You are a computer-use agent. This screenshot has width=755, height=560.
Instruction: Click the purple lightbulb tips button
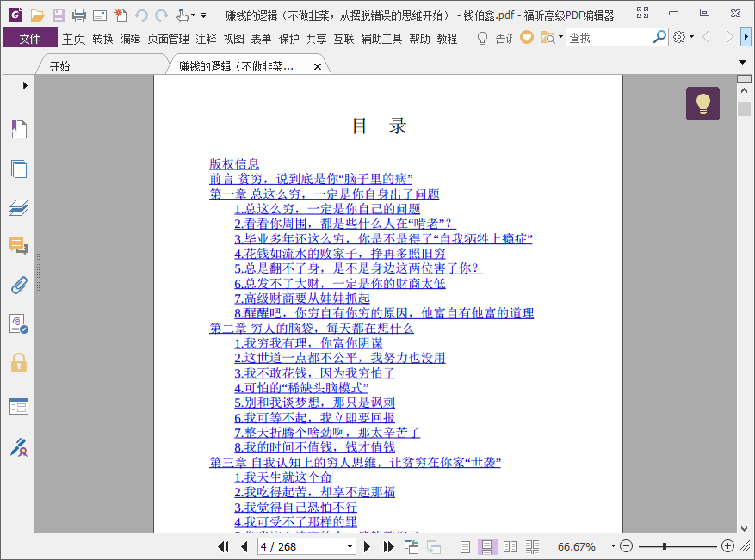tap(702, 103)
